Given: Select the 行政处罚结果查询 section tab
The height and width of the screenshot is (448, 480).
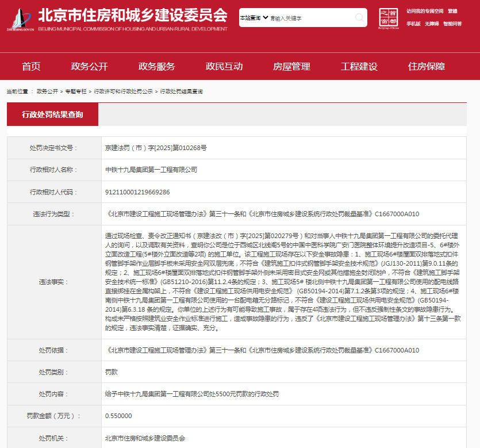Looking at the screenshot, I should [x=52, y=115].
